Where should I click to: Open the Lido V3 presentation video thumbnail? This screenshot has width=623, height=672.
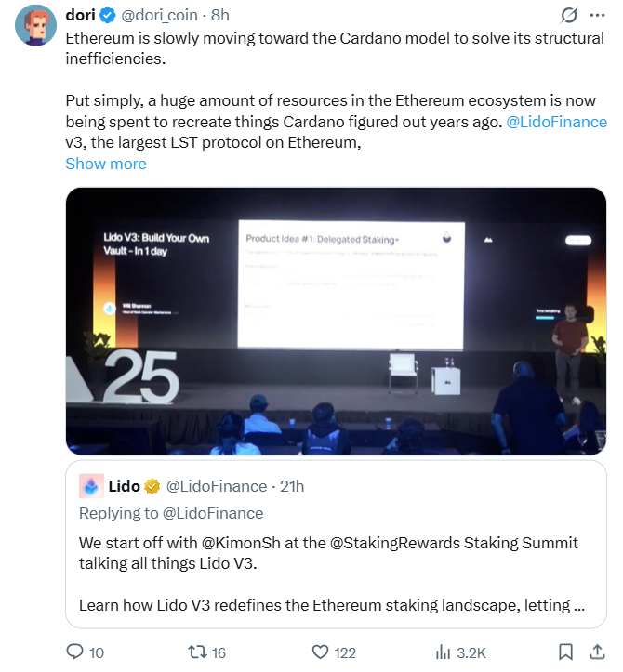[336, 321]
